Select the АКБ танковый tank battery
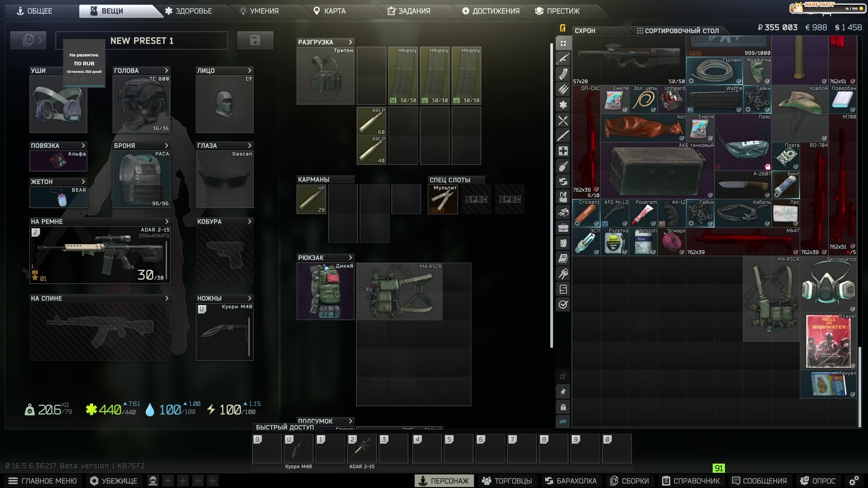 657,170
